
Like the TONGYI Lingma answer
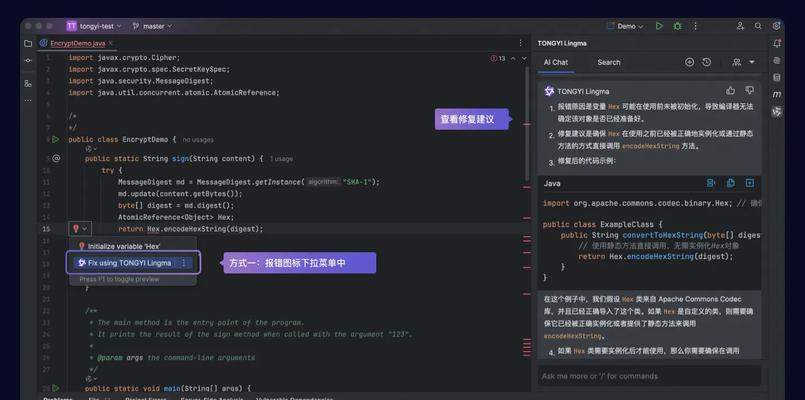tap(731, 90)
